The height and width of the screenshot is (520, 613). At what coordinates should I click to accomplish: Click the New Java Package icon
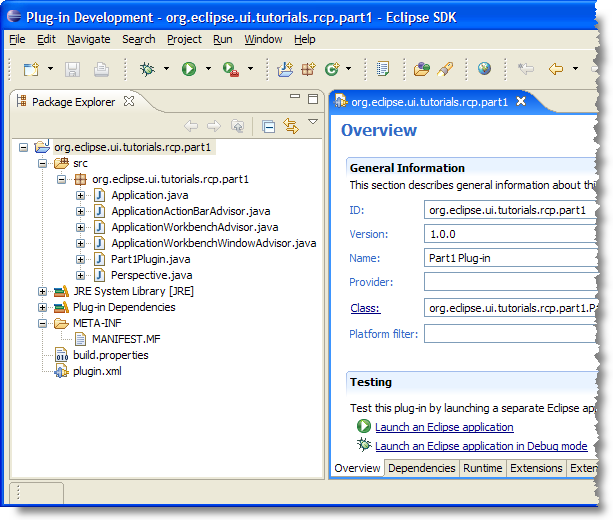pyautogui.click(x=307, y=69)
